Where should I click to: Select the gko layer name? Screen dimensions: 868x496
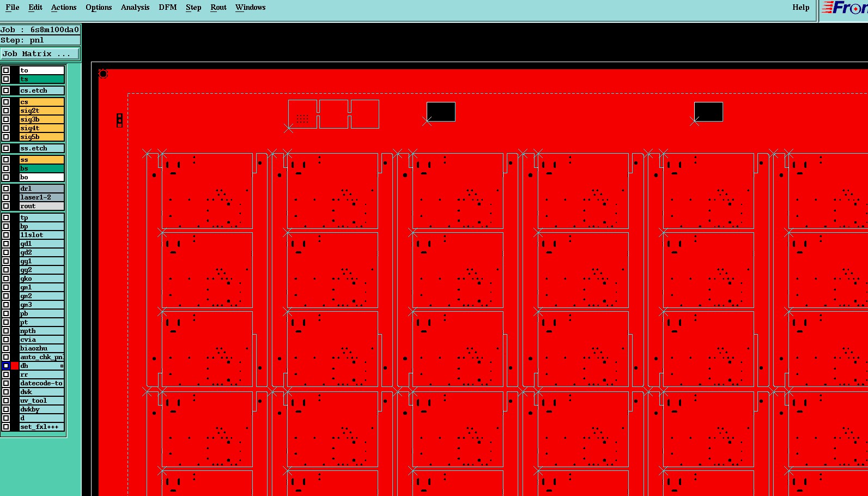(x=42, y=279)
